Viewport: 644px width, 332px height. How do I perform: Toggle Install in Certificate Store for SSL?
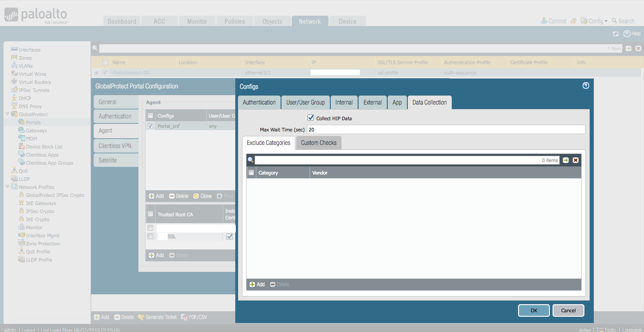pyautogui.click(x=229, y=236)
